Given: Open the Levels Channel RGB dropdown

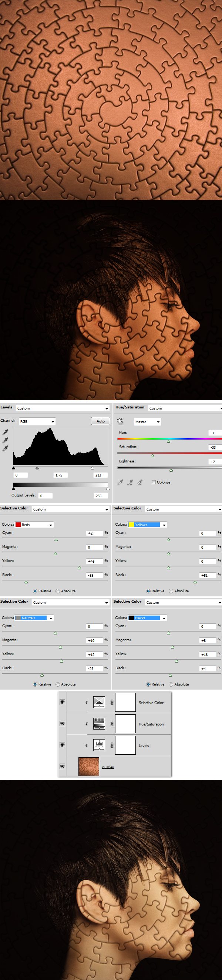Looking at the screenshot, I should coord(37,421).
